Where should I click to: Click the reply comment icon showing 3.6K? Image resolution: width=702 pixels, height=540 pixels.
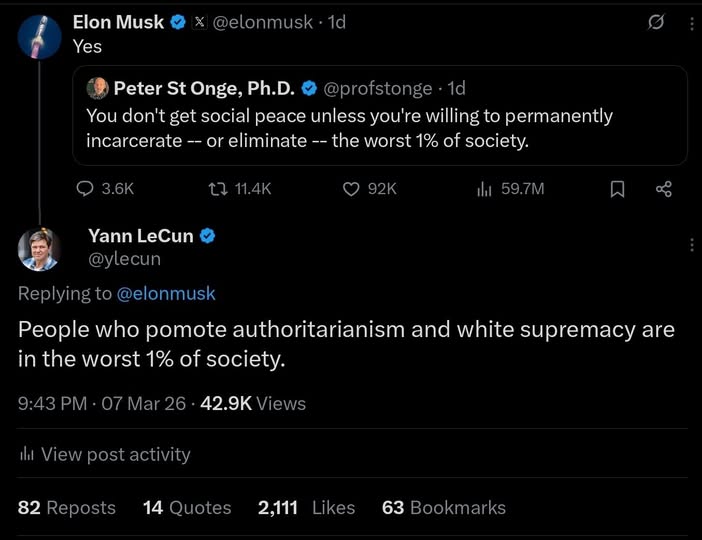86,187
